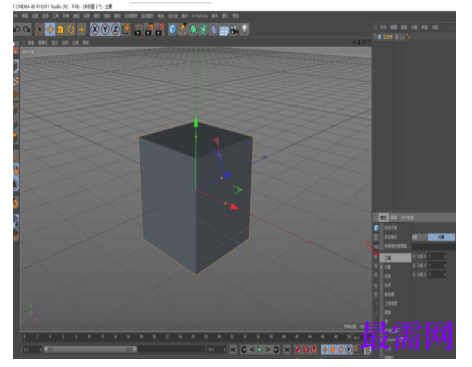472x367 pixels.
Task: Open the 编辑 menu in the main menu bar
Action: 25,16
